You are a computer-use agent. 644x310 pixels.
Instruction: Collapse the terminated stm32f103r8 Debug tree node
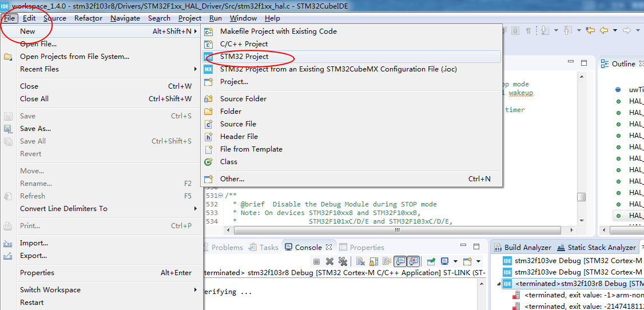coord(499,284)
